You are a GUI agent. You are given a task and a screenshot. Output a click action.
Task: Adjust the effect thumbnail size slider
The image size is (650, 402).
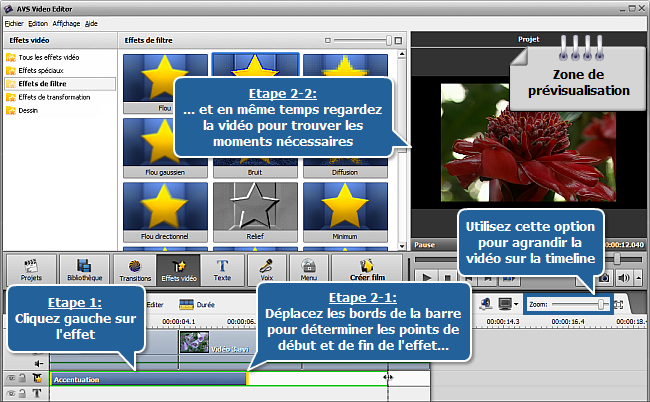coord(388,40)
